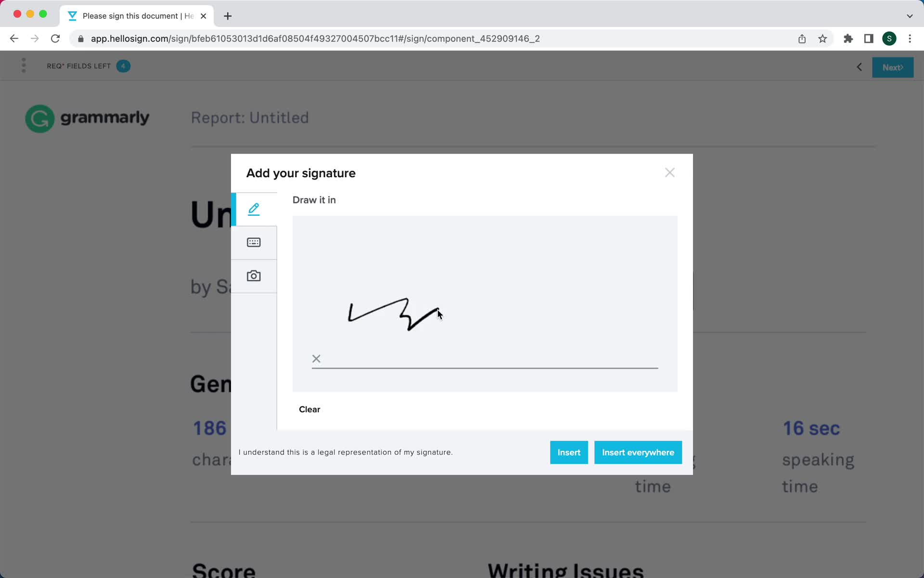The width and height of the screenshot is (924, 578).
Task: Click the Next navigation arrow button
Action: tap(893, 66)
